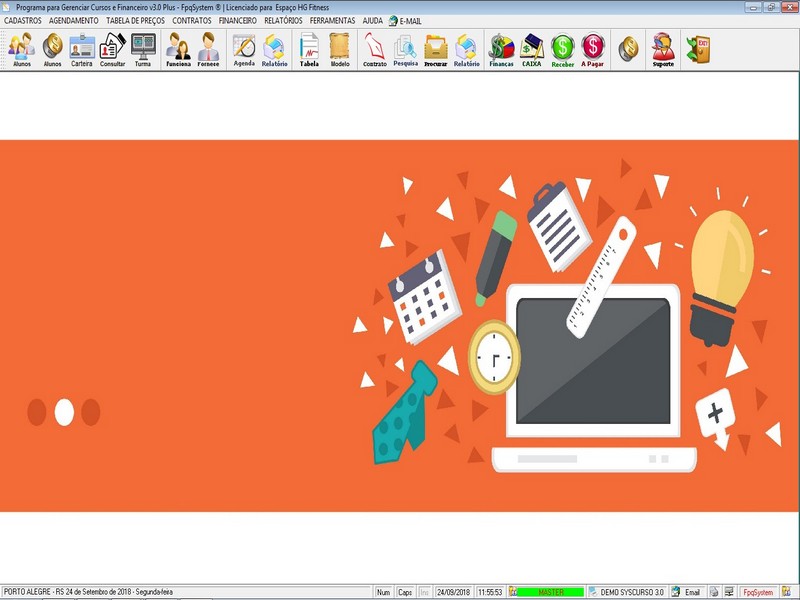Click the printer icon in status bar
Screen dimensions: 800x600
coord(714,592)
